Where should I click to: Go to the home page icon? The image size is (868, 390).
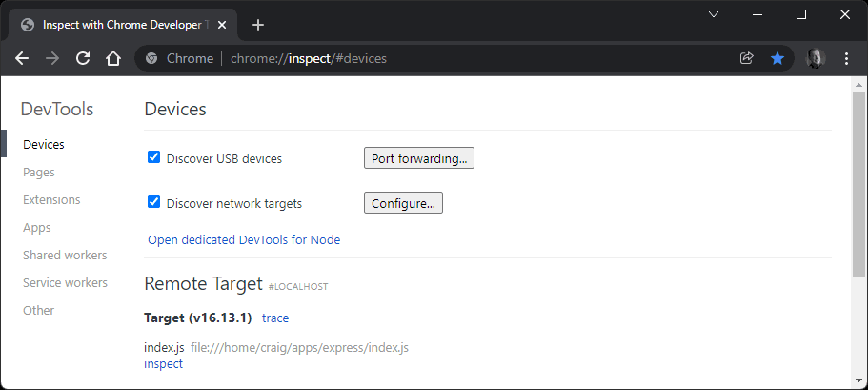click(113, 58)
